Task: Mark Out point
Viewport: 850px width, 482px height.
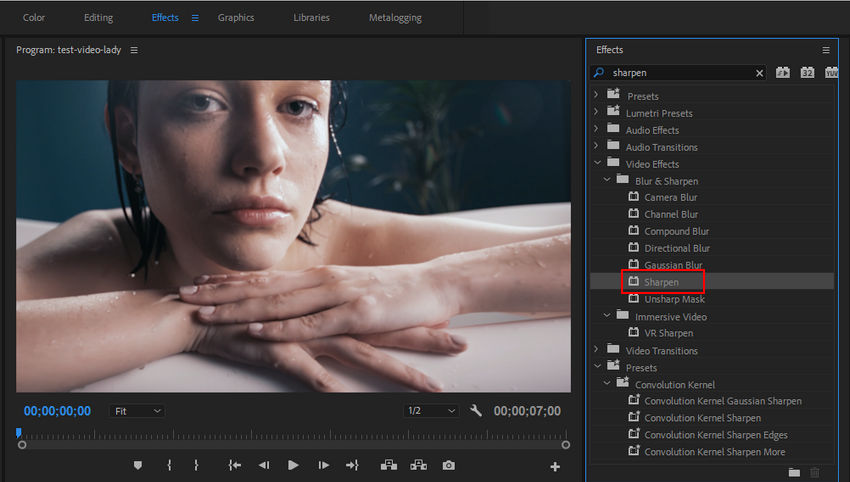Action: pos(196,465)
